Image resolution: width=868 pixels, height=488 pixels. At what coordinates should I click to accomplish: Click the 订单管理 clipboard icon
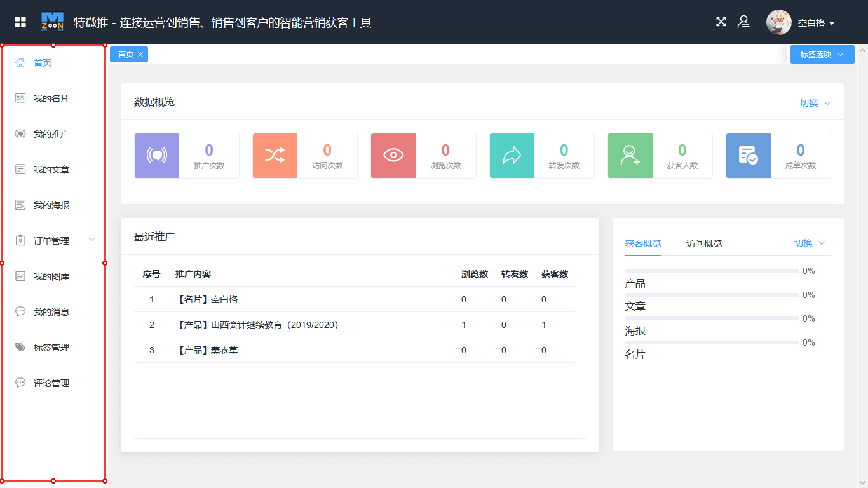(20, 241)
